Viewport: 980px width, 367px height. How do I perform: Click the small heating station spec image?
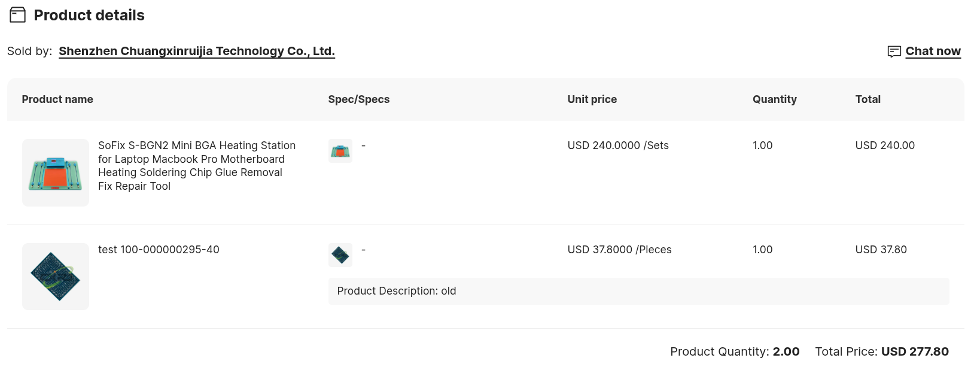point(340,151)
